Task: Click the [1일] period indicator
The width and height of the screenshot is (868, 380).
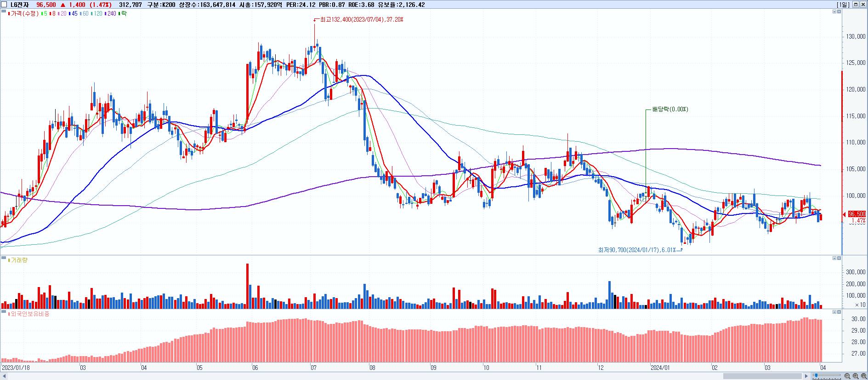Action: click(843, 5)
